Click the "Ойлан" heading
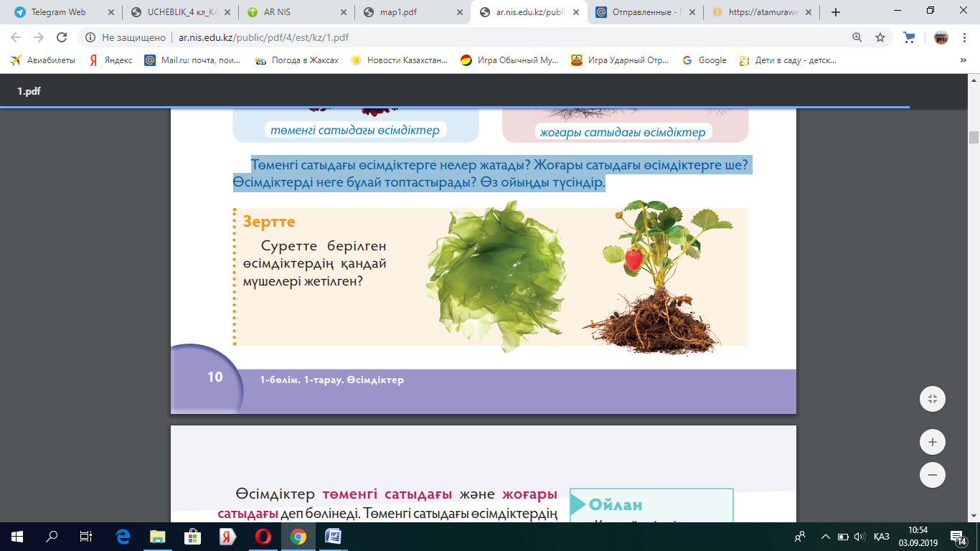This screenshot has width=980, height=551. (x=616, y=505)
